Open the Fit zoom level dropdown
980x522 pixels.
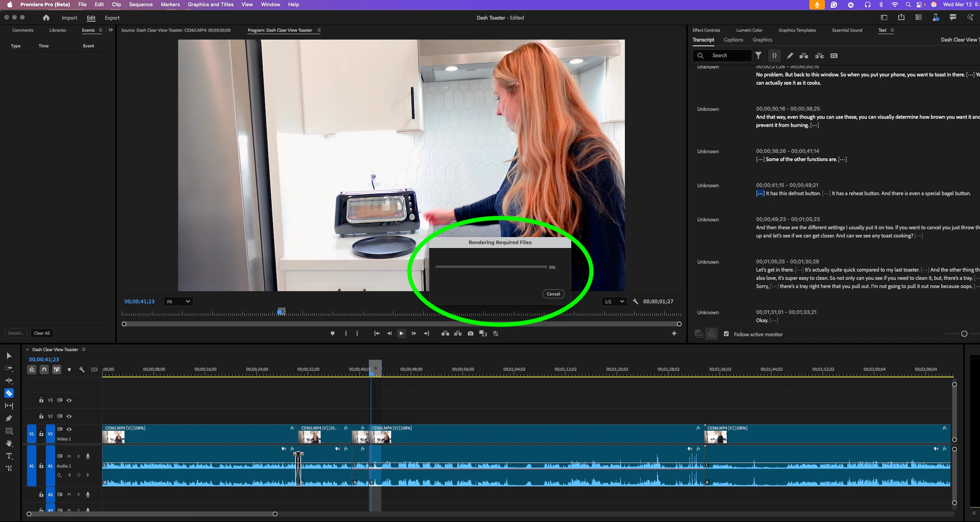click(178, 301)
